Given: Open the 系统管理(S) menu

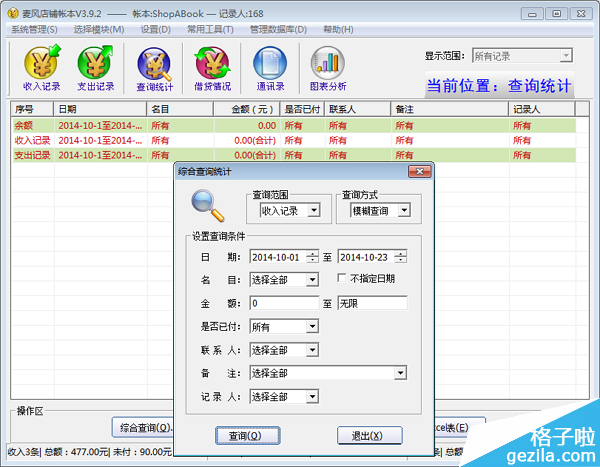Looking at the screenshot, I should pos(34,30).
